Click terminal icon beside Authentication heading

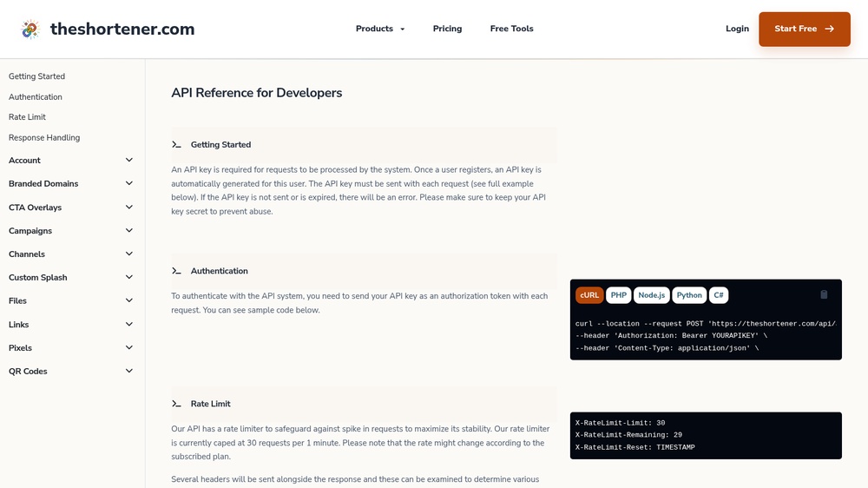176,271
